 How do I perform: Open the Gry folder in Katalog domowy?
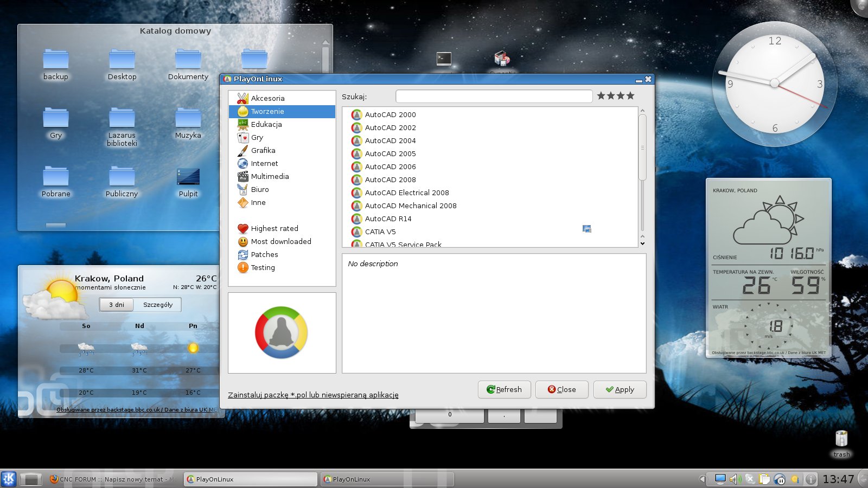[56, 124]
